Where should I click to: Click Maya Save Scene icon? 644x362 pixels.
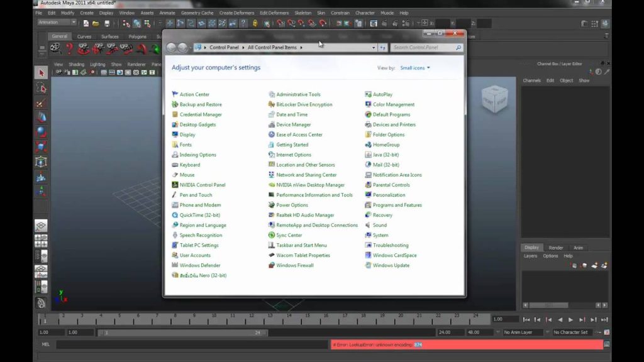107,24
